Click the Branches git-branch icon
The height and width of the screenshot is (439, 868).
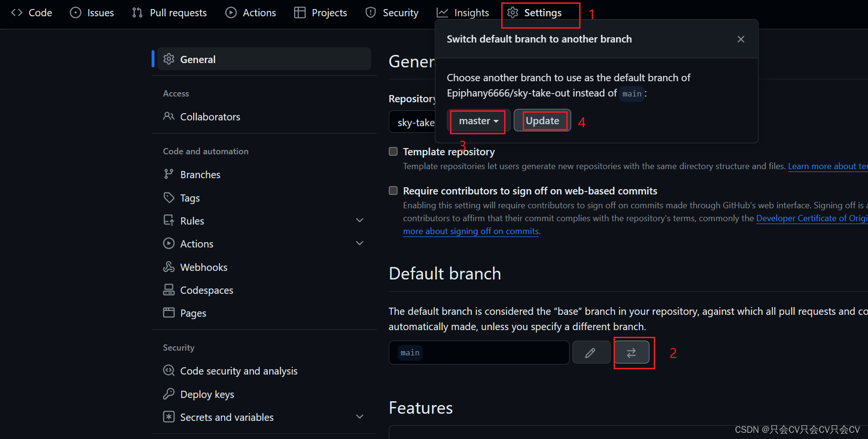pos(169,174)
